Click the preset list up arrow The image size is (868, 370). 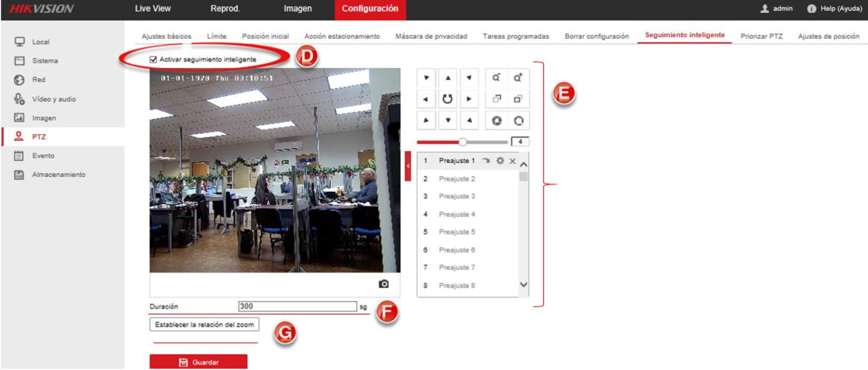(x=523, y=164)
